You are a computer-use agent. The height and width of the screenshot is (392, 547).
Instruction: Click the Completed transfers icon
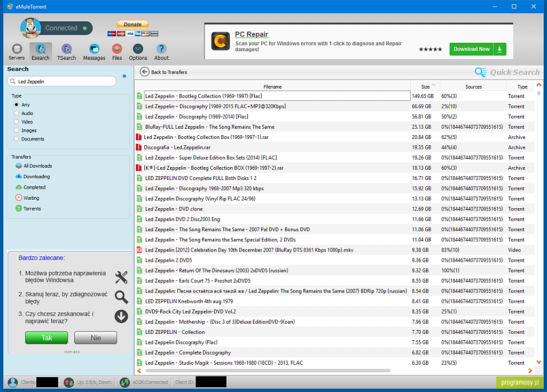pos(19,187)
